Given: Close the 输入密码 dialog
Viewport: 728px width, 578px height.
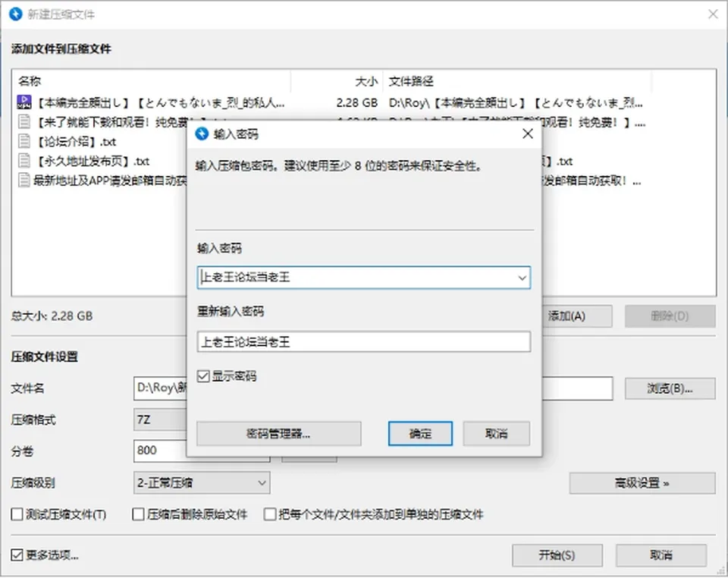Looking at the screenshot, I should pyautogui.click(x=528, y=134).
